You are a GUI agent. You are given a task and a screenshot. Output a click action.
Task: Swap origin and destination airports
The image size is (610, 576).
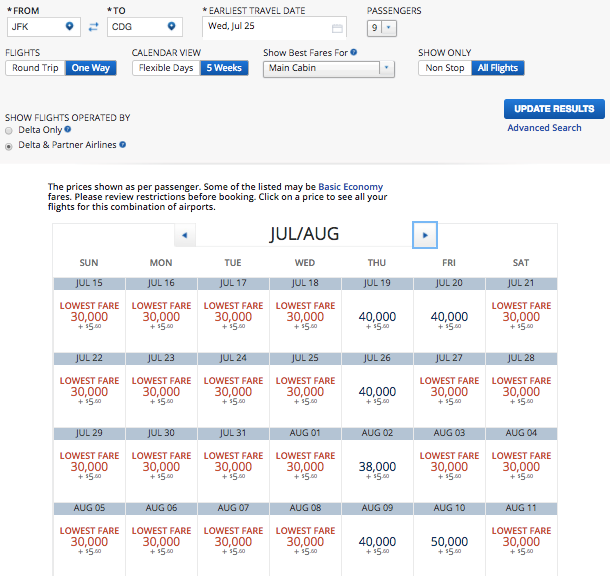[x=93, y=27]
